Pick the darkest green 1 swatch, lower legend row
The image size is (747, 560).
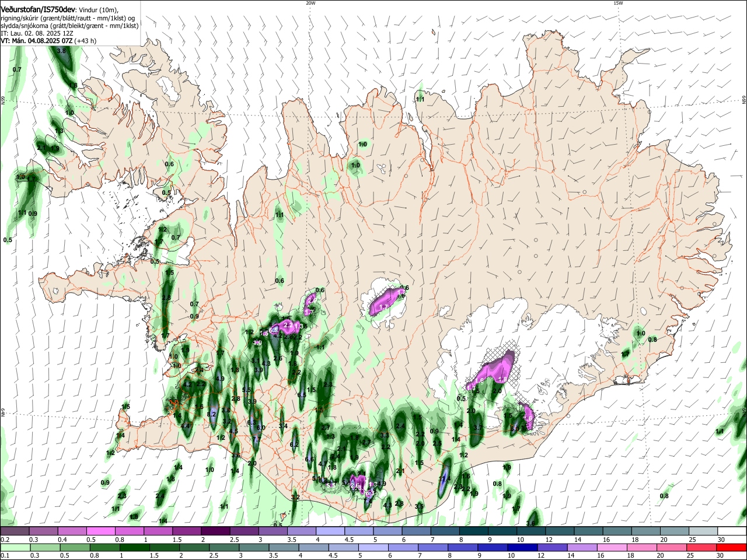134,547
